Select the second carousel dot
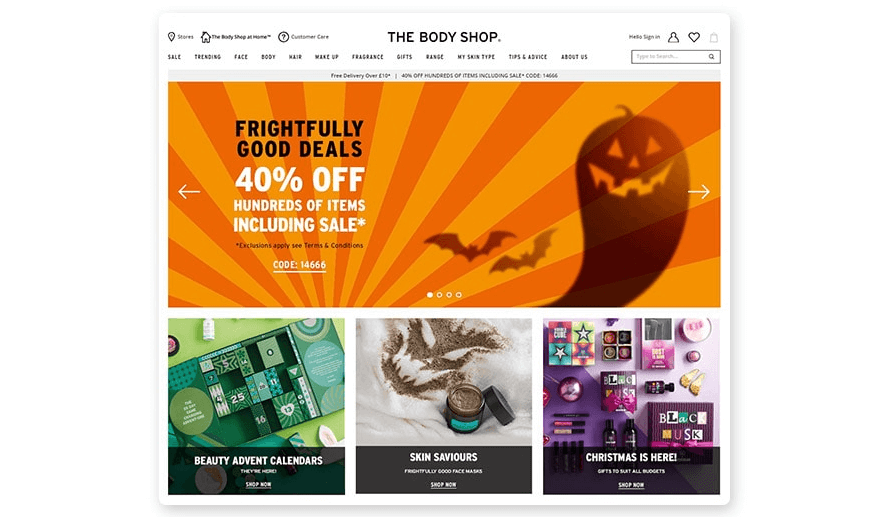The height and width of the screenshot is (517, 893). [x=439, y=295]
